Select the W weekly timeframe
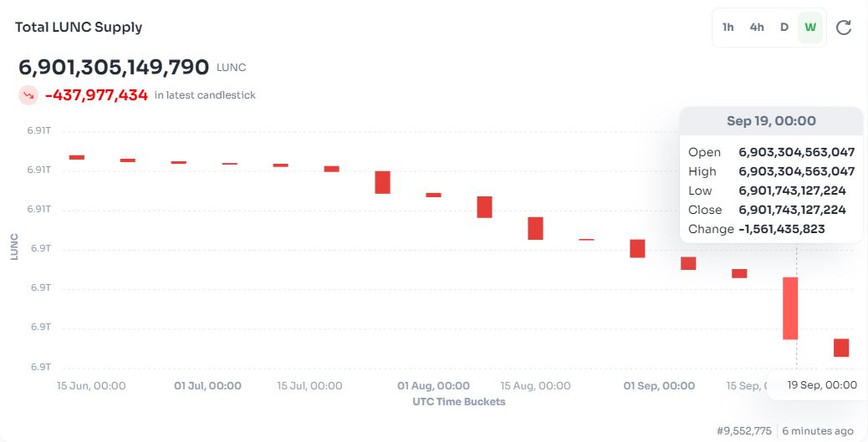 coord(810,28)
